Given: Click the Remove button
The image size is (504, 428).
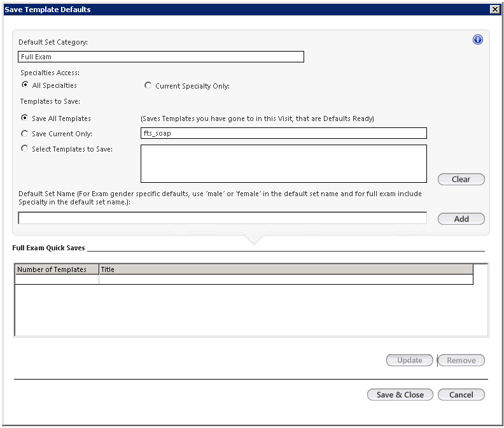Looking at the screenshot, I should click(461, 360).
